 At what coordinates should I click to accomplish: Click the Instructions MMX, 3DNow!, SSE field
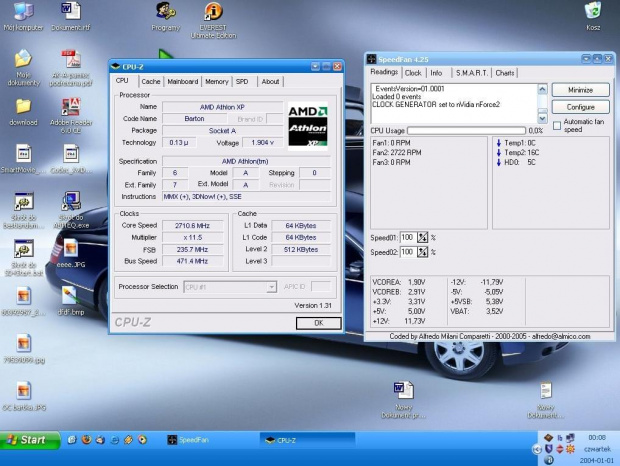pos(246,197)
